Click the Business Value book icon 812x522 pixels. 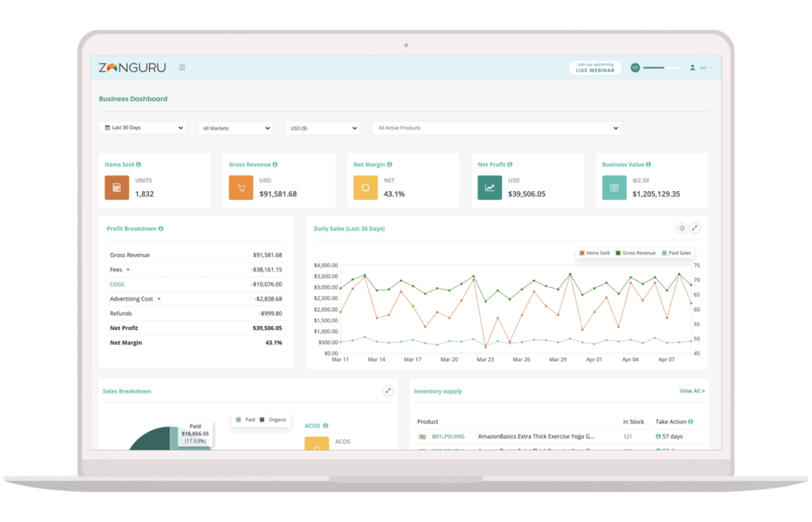coord(614,187)
